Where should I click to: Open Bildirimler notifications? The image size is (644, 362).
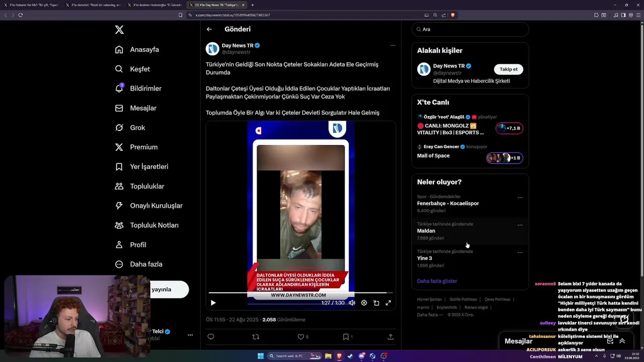tap(138, 88)
